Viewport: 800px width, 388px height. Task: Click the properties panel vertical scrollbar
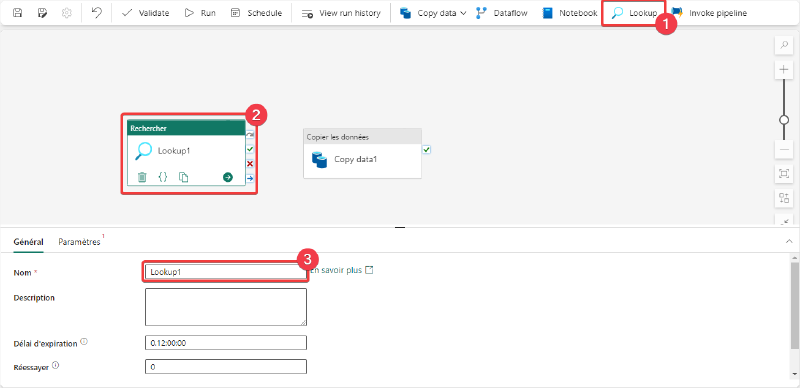[795, 306]
